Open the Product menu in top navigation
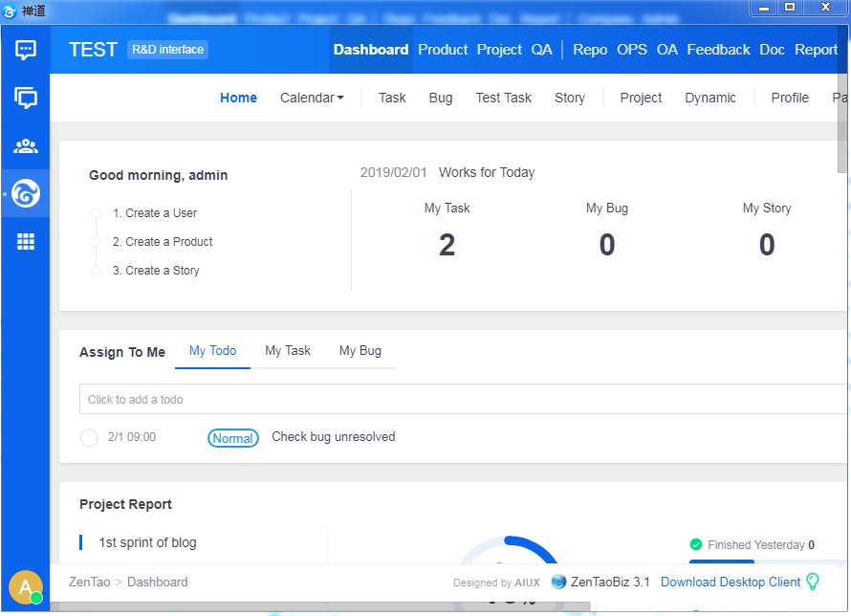 443,50
